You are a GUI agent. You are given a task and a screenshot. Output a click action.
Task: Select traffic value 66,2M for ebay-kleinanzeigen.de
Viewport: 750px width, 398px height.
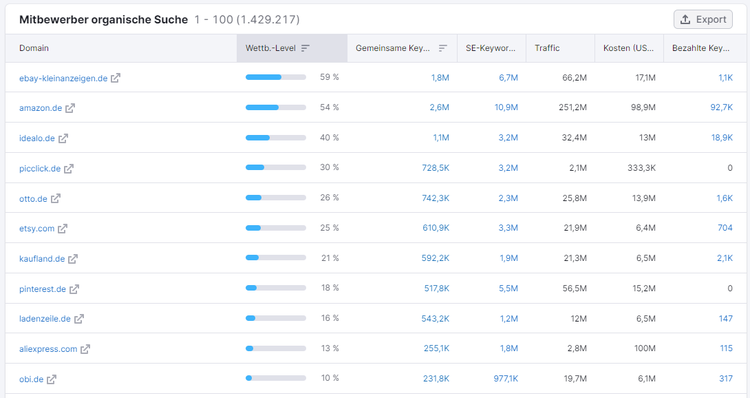574,77
